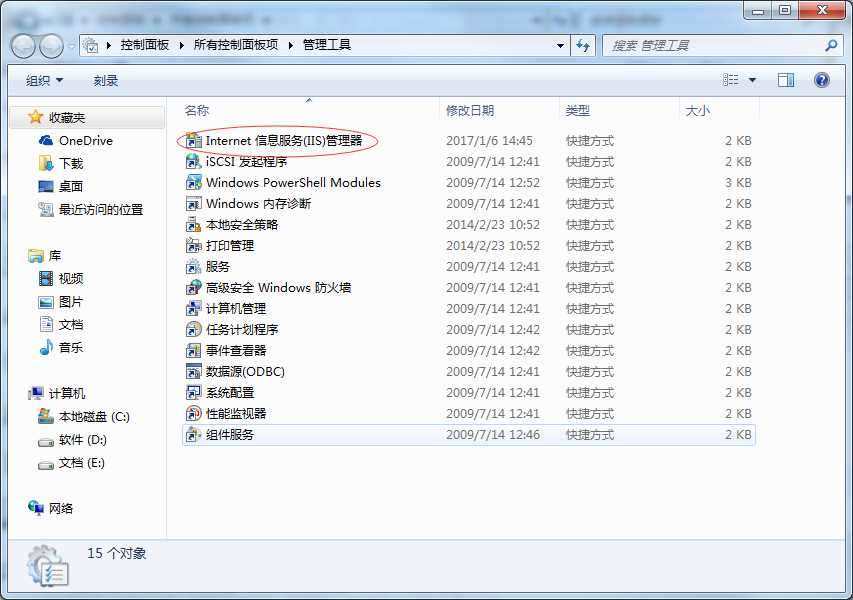
Task: Sort by the 大小 column header
Action: [719, 110]
